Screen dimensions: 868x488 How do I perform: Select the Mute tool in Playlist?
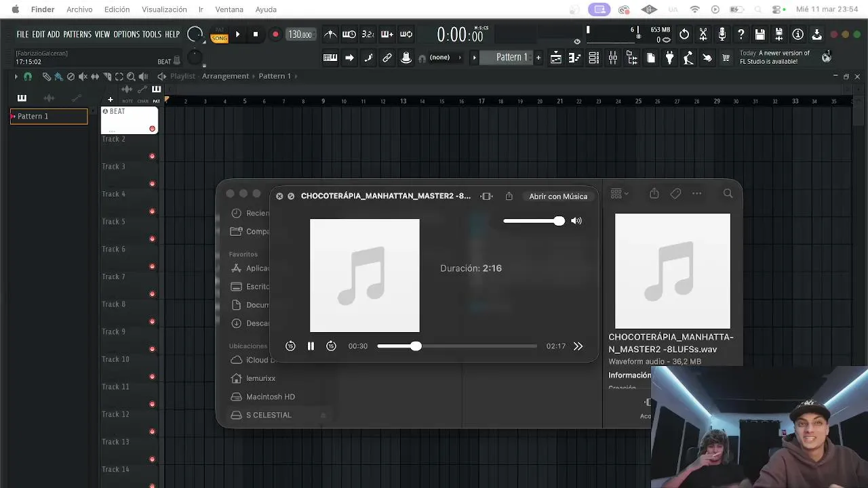pyautogui.click(x=83, y=77)
